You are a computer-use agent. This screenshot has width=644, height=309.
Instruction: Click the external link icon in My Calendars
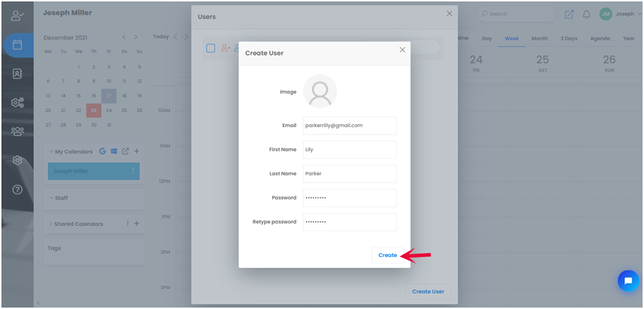pyautogui.click(x=126, y=151)
